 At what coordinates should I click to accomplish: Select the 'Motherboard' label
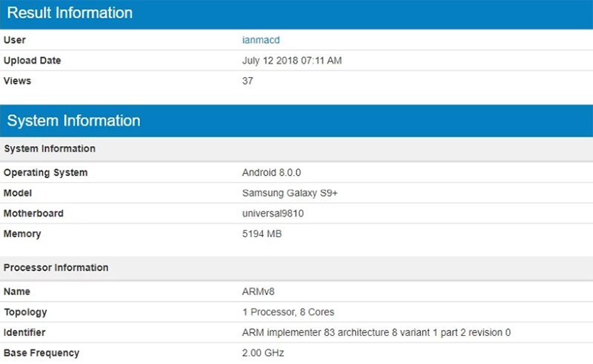(33, 214)
